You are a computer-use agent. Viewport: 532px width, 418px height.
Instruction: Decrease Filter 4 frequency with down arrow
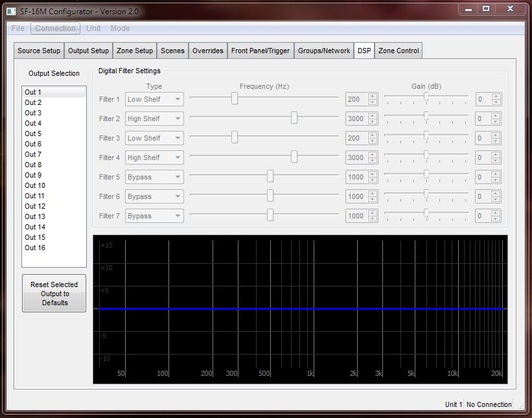pyautogui.click(x=373, y=161)
